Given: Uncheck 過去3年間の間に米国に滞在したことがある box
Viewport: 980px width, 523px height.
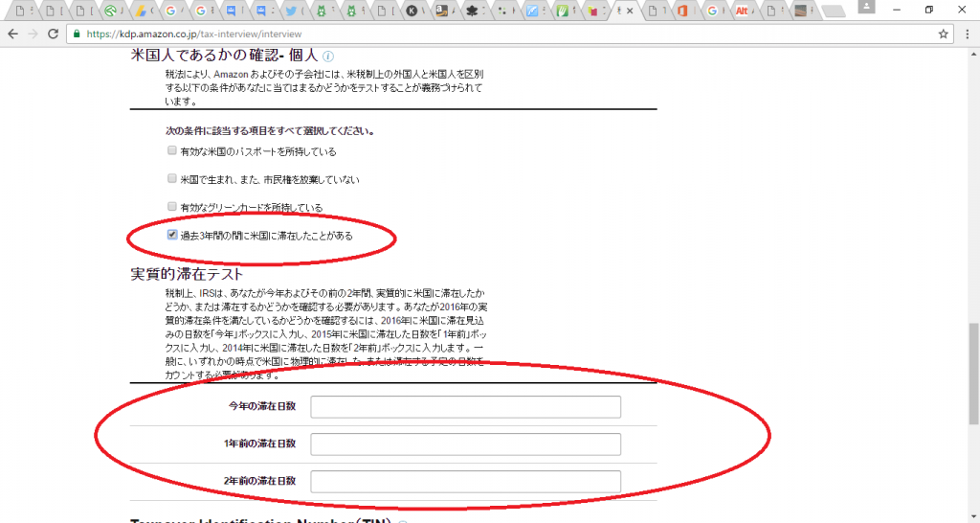Looking at the screenshot, I should pyautogui.click(x=172, y=236).
